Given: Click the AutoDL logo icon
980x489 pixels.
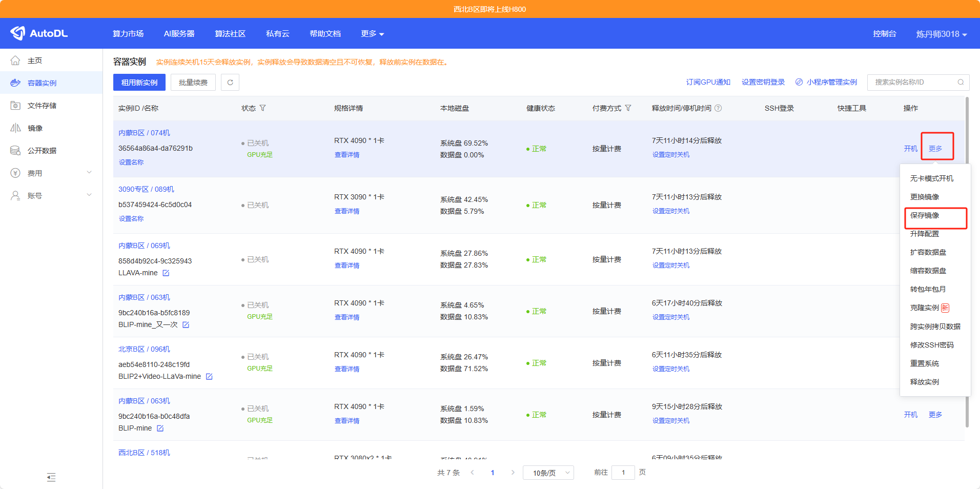Looking at the screenshot, I should (x=18, y=33).
